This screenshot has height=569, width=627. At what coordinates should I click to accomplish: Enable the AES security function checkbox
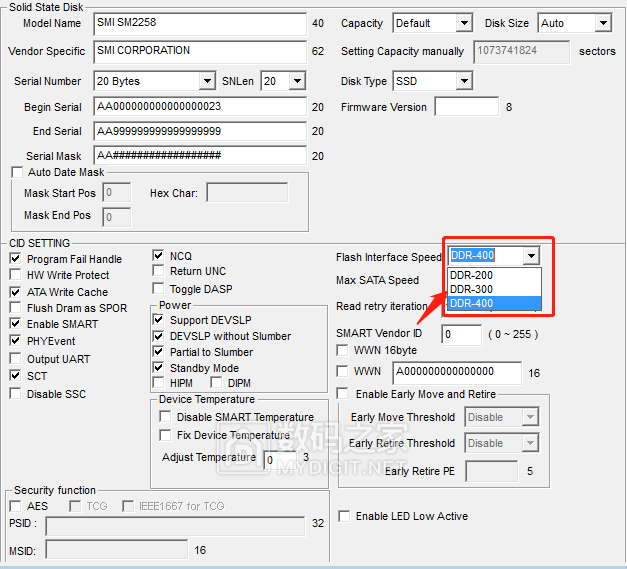(x=17, y=506)
